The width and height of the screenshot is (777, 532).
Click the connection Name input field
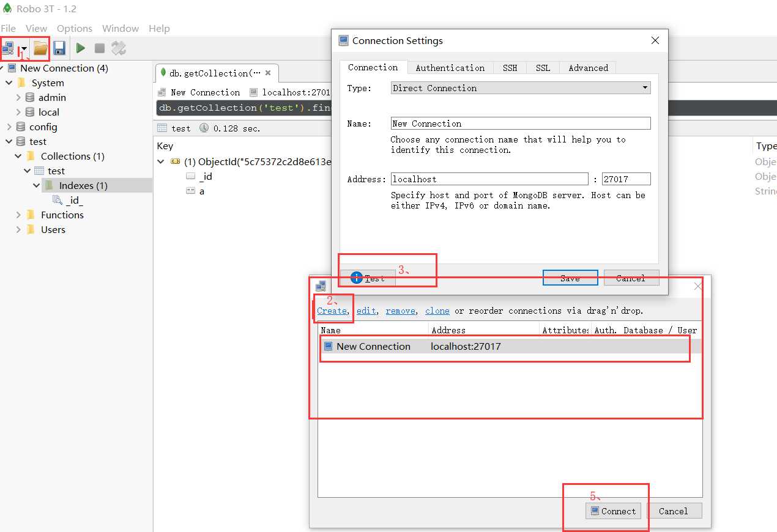521,124
